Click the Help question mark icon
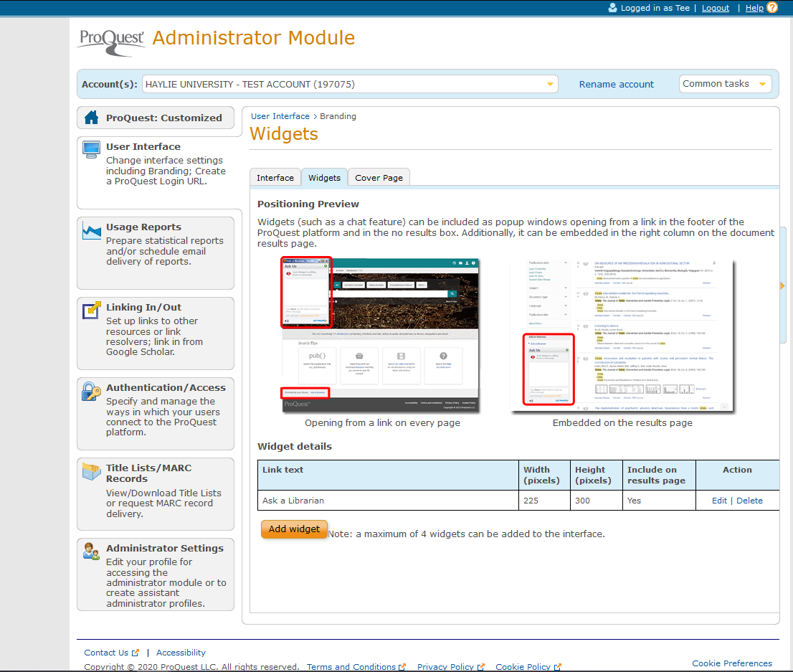Screen dimensions: 793x672 (x=772, y=8)
